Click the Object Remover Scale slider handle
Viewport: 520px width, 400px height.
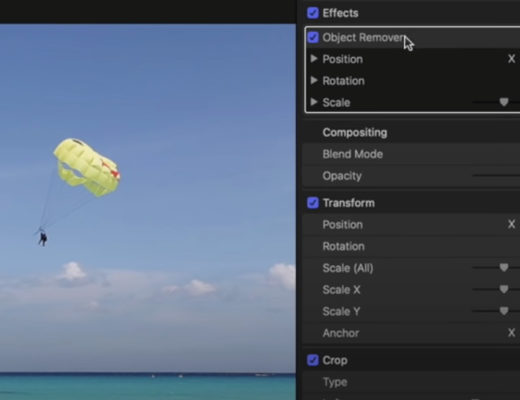pyautogui.click(x=504, y=102)
